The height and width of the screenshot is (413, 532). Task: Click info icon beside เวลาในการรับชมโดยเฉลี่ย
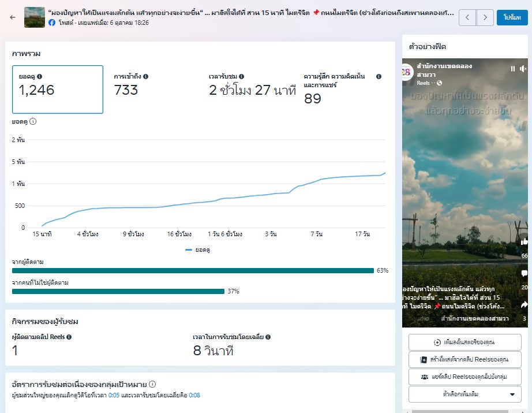point(268,337)
